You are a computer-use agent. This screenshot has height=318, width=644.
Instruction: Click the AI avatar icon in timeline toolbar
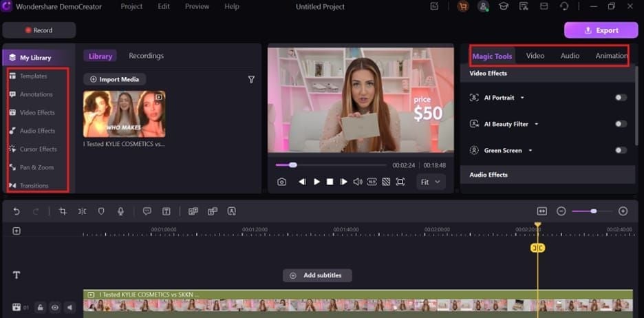pyautogui.click(x=232, y=211)
